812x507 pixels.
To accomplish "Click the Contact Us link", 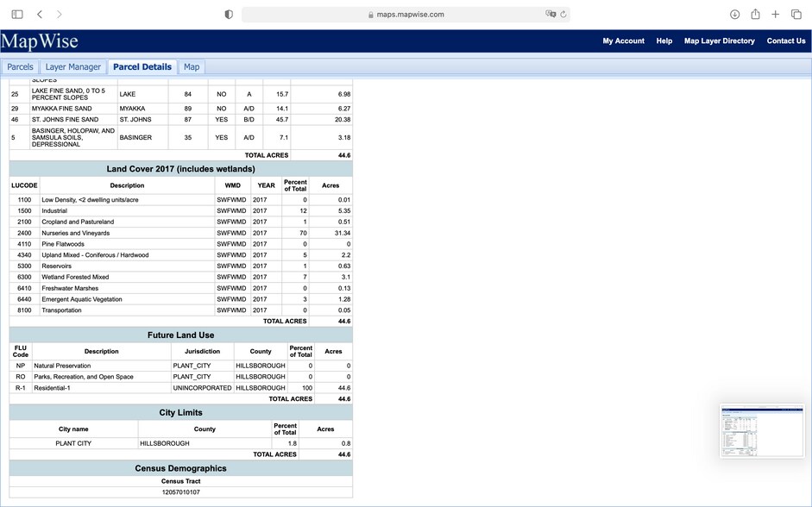I will pos(785,41).
